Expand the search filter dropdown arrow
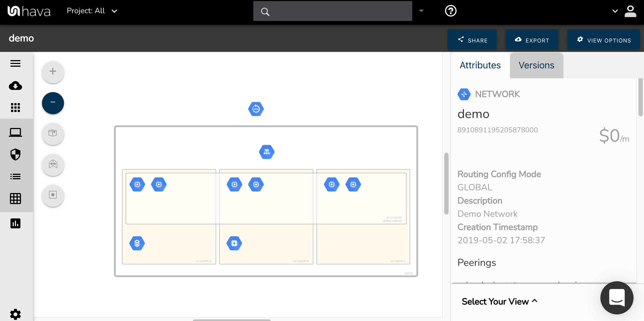 pyautogui.click(x=421, y=11)
